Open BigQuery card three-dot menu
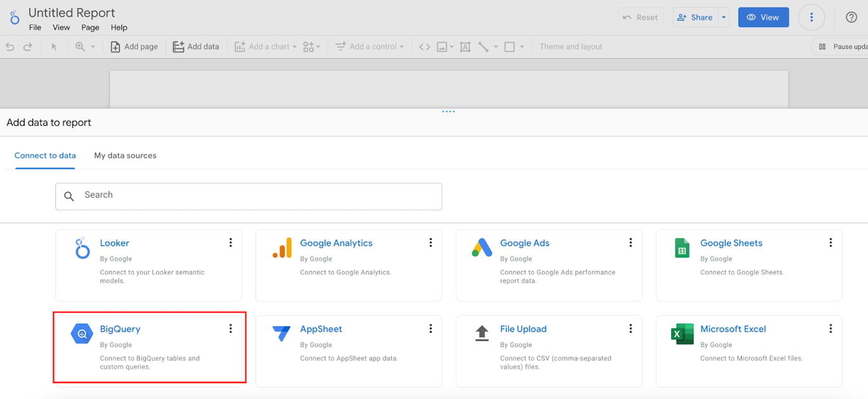868x399 pixels. (231, 328)
